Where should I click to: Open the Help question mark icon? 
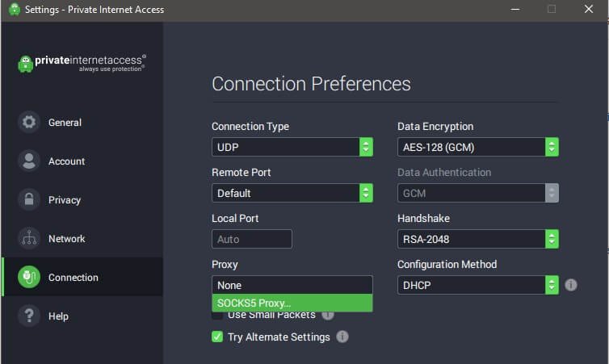click(29, 316)
